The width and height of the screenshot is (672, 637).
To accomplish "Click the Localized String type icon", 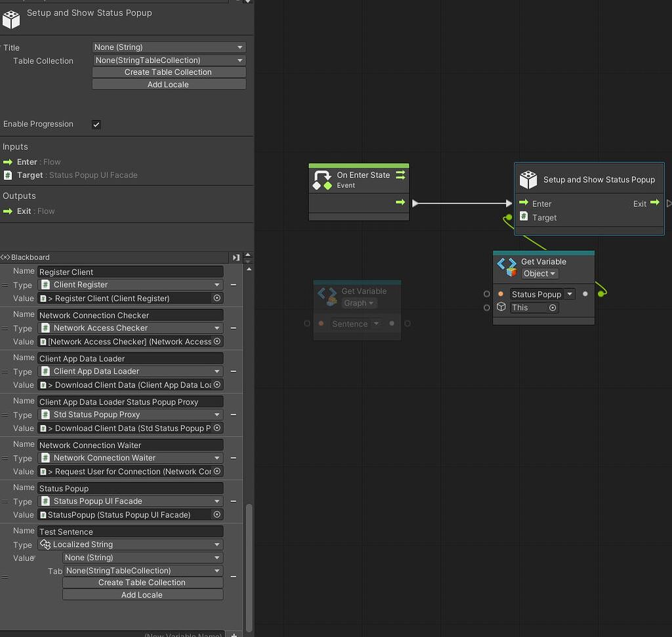I will [45, 544].
